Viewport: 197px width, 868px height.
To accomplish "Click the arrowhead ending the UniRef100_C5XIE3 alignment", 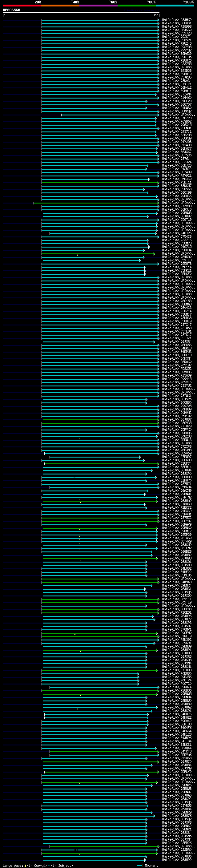I will point(140,260).
